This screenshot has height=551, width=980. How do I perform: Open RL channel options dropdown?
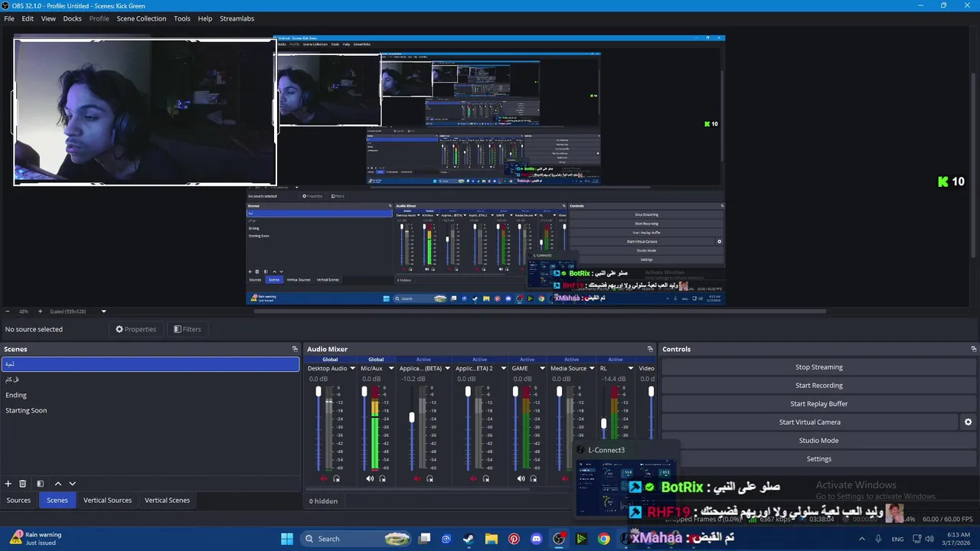(x=631, y=368)
